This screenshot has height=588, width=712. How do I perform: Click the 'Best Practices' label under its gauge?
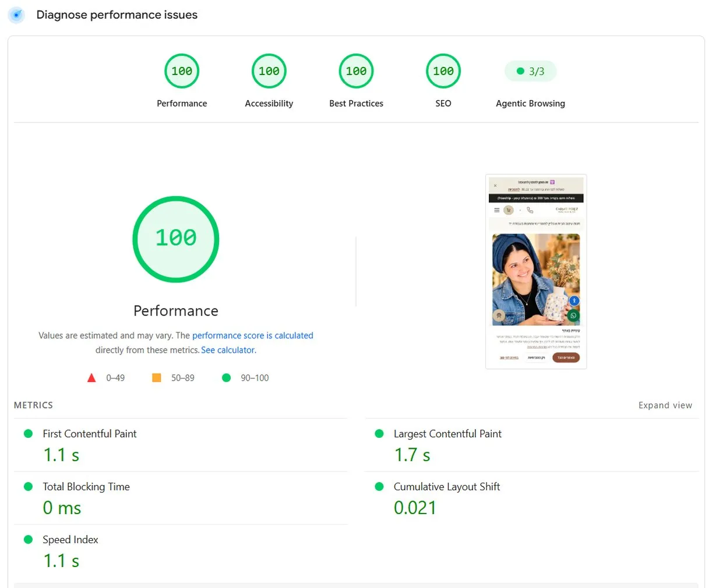[356, 103]
